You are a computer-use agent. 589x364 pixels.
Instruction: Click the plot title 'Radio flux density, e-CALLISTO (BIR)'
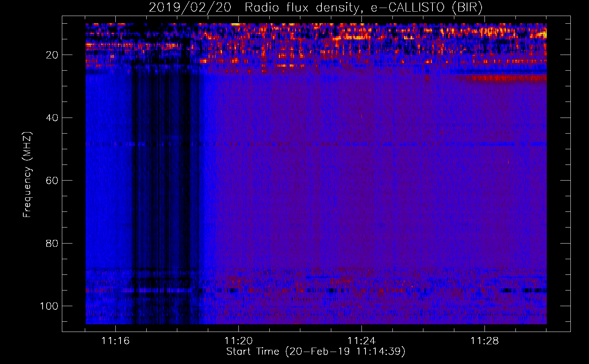(x=364, y=7)
